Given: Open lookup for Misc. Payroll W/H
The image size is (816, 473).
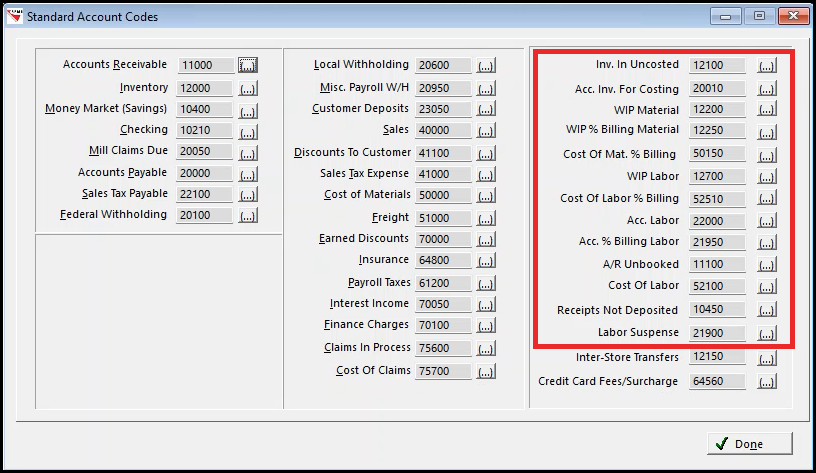Looking at the screenshot, I should click(486, 88).
